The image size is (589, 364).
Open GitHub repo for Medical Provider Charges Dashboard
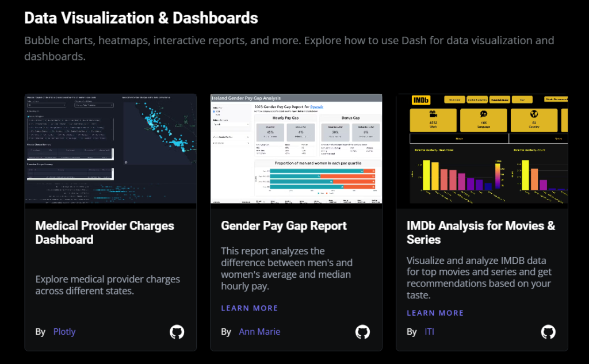[177, 332]
